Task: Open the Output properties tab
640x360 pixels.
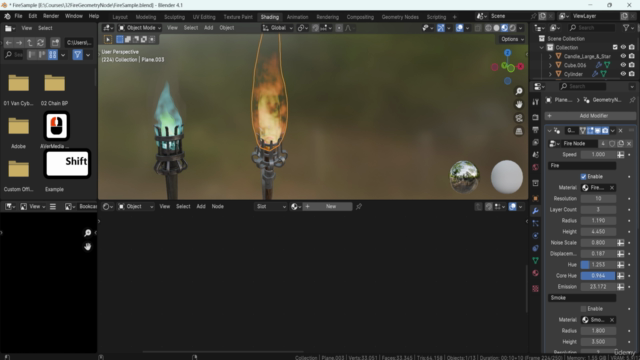Action: point(536,130)
